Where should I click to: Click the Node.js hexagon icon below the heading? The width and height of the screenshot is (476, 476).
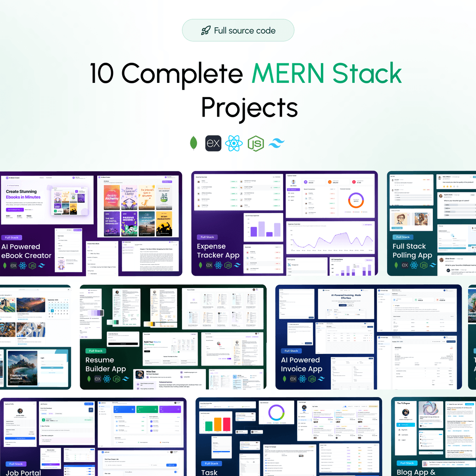click(255, 144)
